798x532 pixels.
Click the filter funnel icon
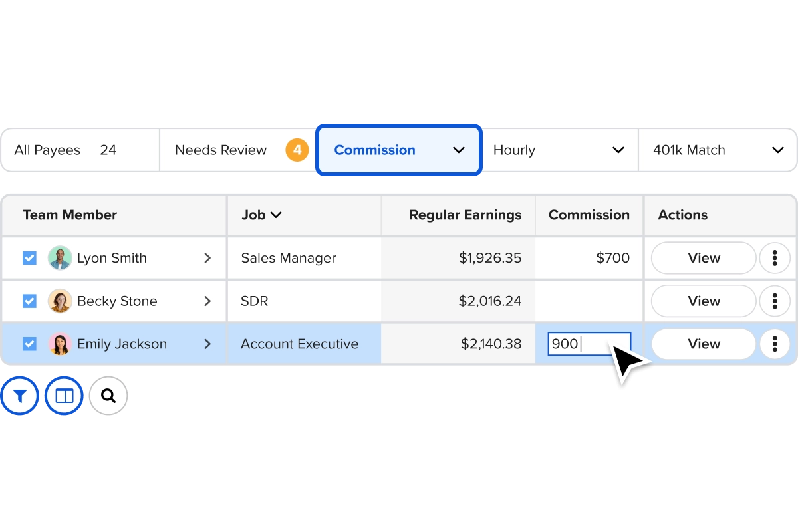click(x=20, y=396)
